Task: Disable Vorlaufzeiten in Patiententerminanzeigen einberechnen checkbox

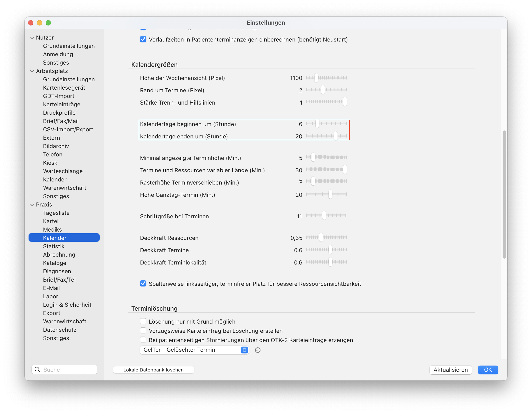Action: coord(143,39)
